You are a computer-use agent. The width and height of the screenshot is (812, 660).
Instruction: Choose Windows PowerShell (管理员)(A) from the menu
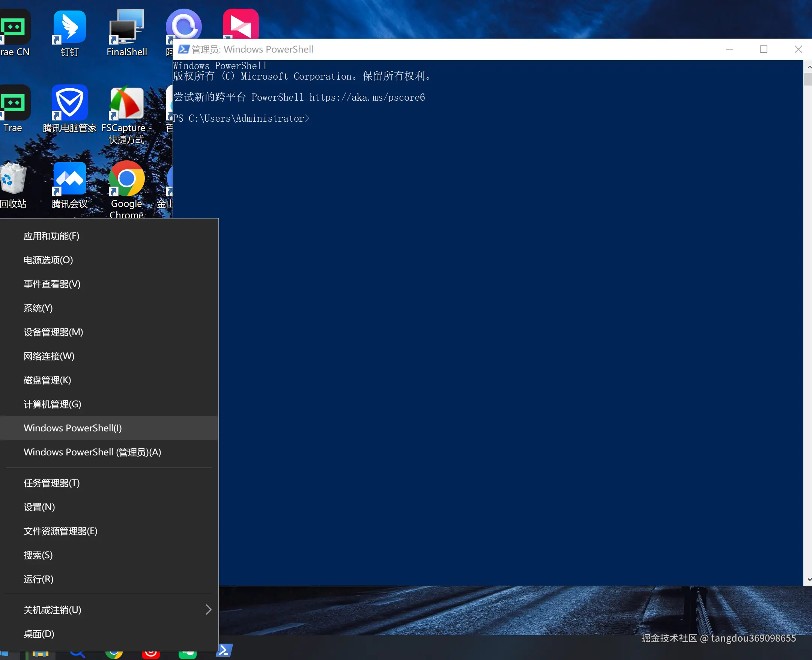coord(92,452)
